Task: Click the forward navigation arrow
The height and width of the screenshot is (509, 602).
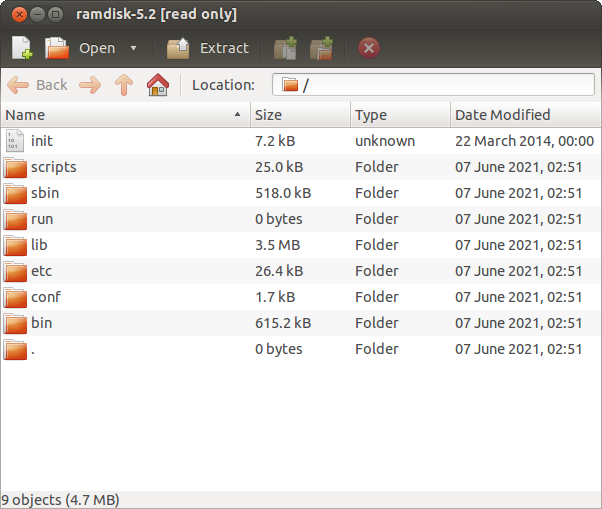Action: point(90,85)
